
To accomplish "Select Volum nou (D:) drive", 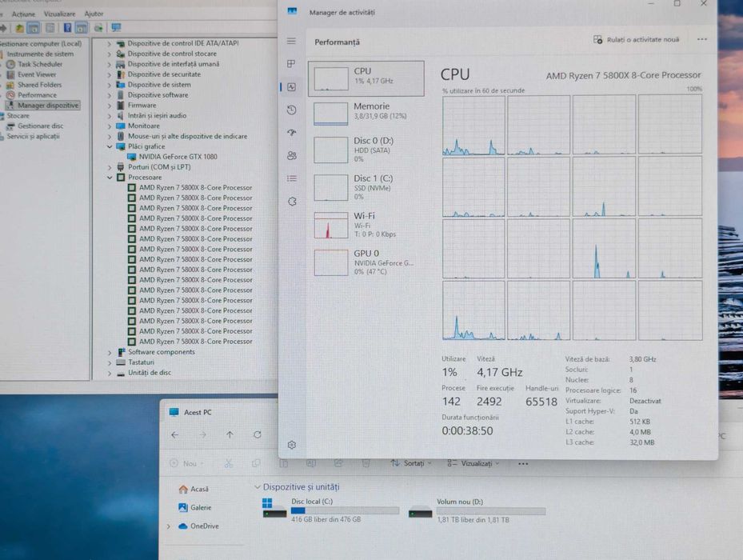I will click(477, 510).
